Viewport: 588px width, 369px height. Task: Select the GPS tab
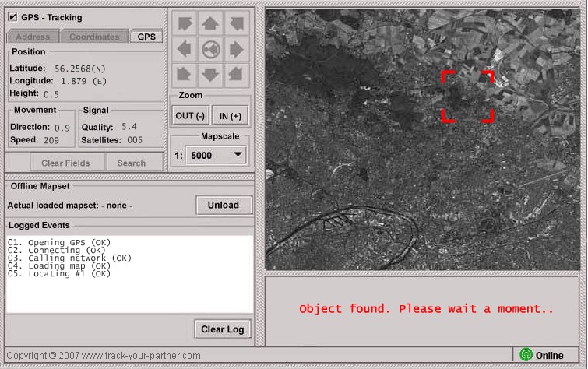coord(146,37)
